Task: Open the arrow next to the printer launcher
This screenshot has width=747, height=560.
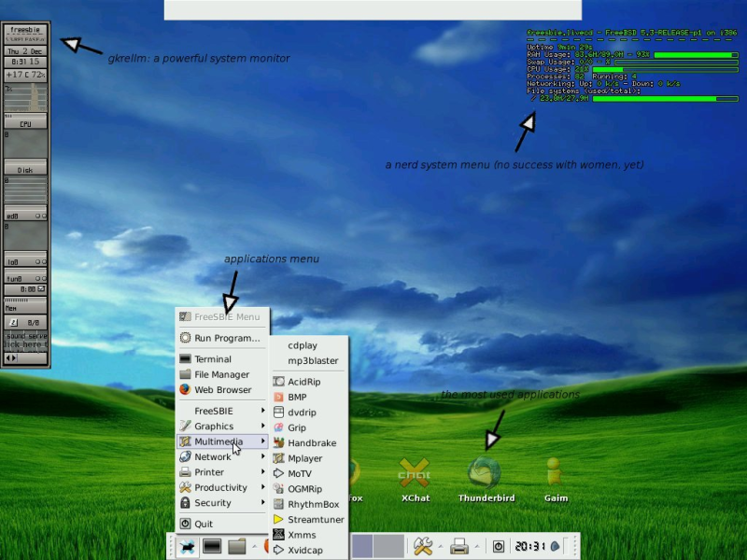Action: click(x=477, y=546)
